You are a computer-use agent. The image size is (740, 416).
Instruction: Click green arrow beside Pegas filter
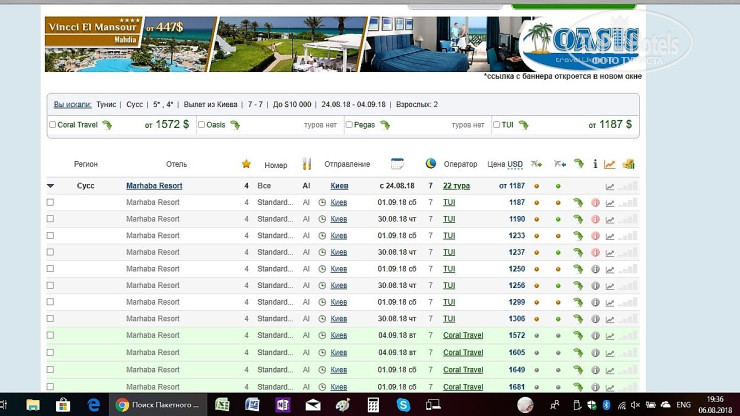[385, 125]
